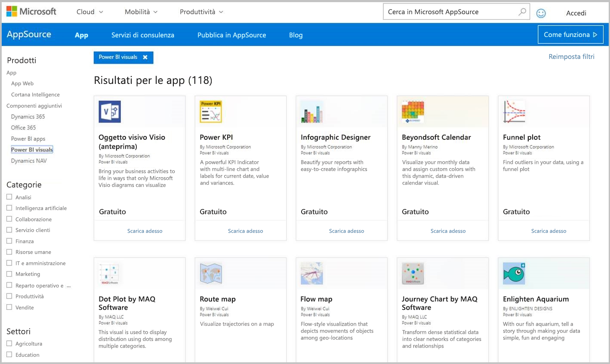Image resolution: width=610 pixels, height=364 pixels.
Task: Click the AppSource home title
Action: click(x=29, y=34)
